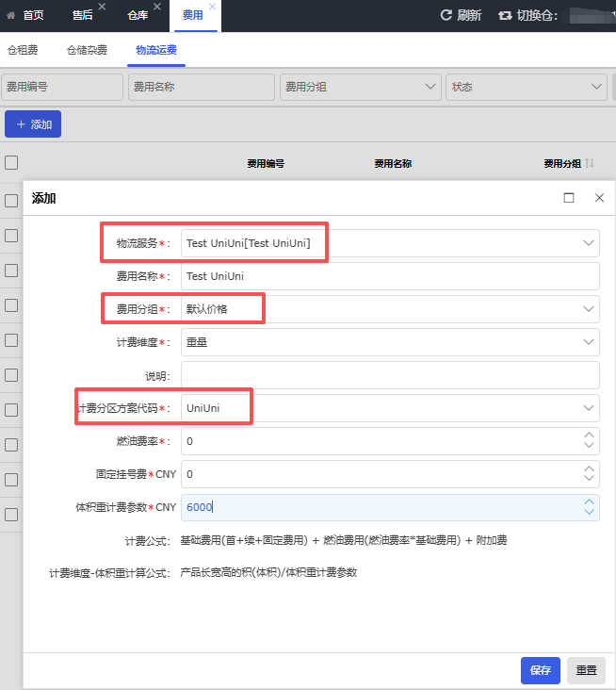Click the 重置 button
The image size is (616, 690).
tap(586, 670)
